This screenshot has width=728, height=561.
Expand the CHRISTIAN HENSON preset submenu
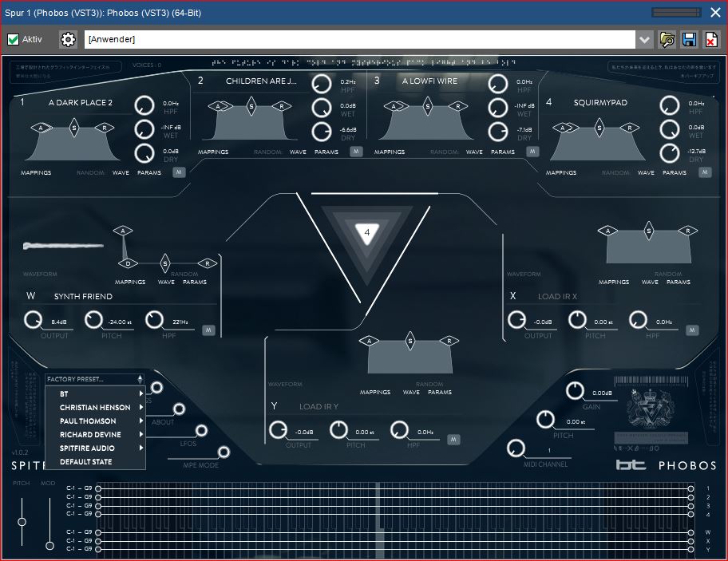tap(96, 408)
